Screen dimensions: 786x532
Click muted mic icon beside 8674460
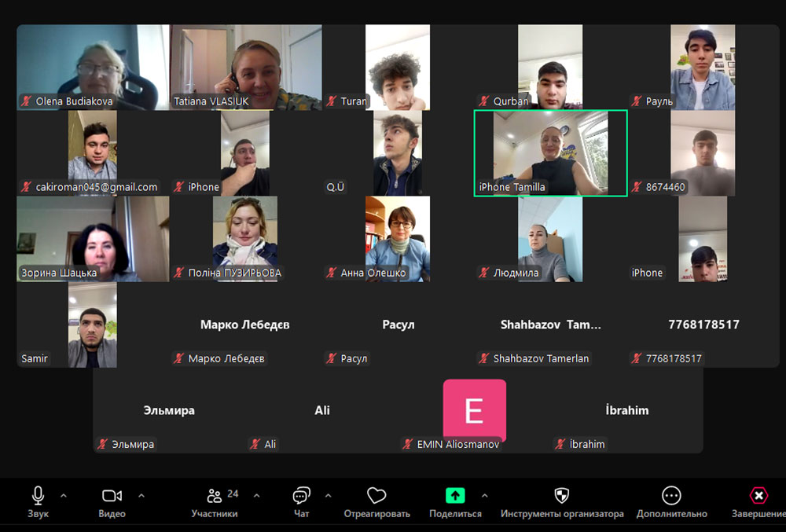[x=636, y=187]
